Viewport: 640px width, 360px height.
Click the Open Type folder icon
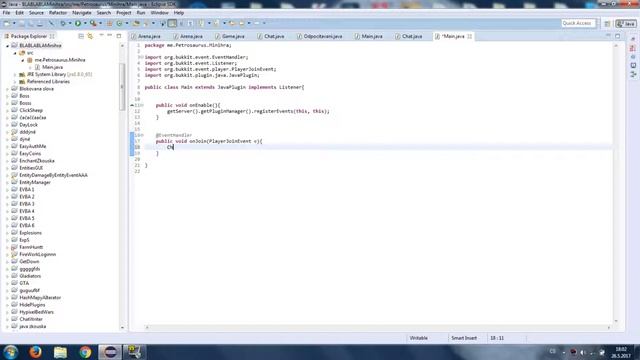pos(136,23)
